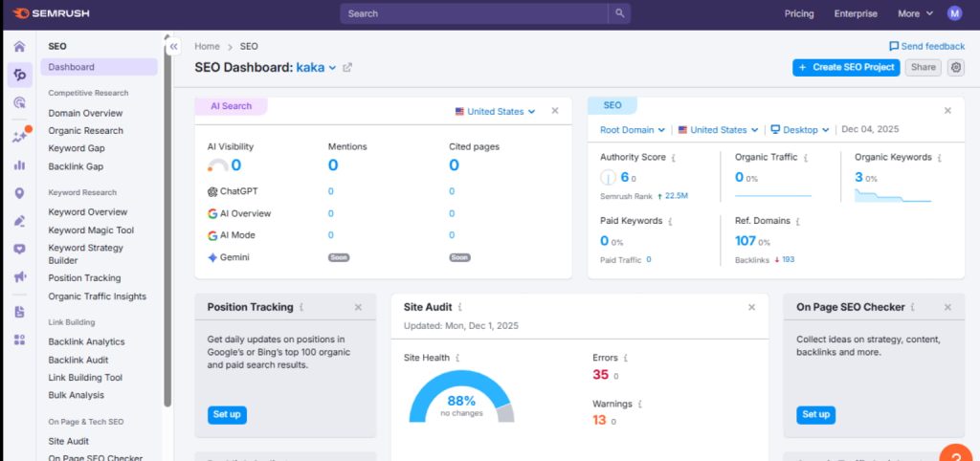
Task: Click the Create SEO Project button
Action: (846, 68)
